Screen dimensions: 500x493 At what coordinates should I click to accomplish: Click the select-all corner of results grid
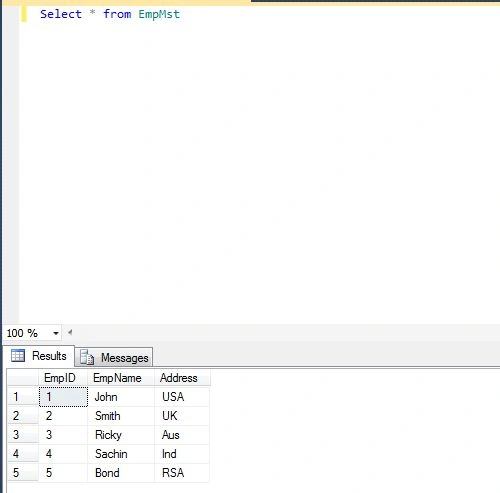23,378
